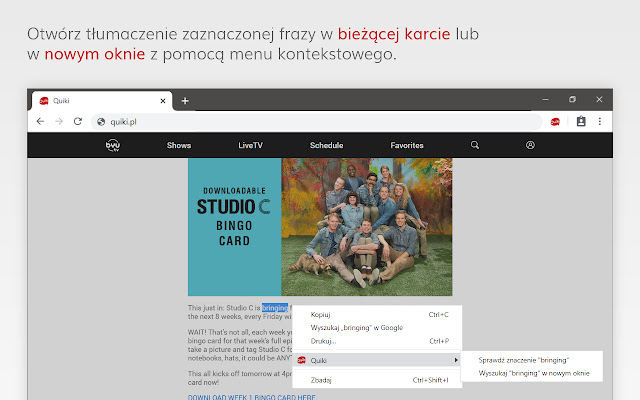This screenshot has width=640, height=400.
Task: Click the globe site info icon
Action: [x=101, y=122]
